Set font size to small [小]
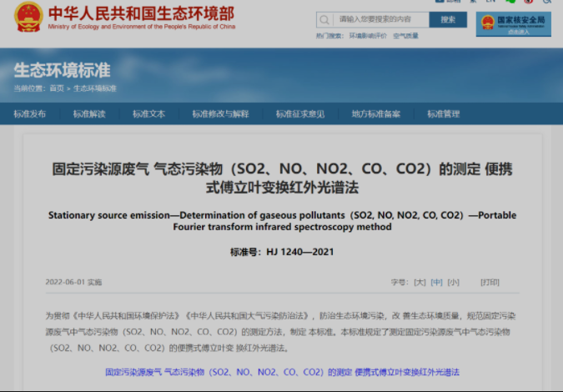Image resolution: width=563 pixels, height=392 pixels. click(x=453, y=282)
